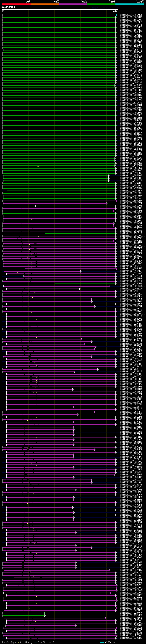Click the UniRef100_Q96536 label

[131, 82]
